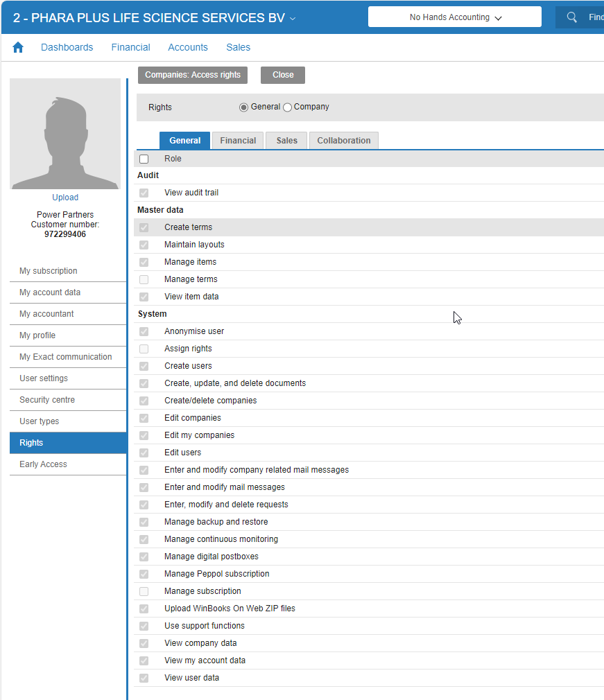
Task: Open the Dashboards menu
Action: (x=67, y=47)
